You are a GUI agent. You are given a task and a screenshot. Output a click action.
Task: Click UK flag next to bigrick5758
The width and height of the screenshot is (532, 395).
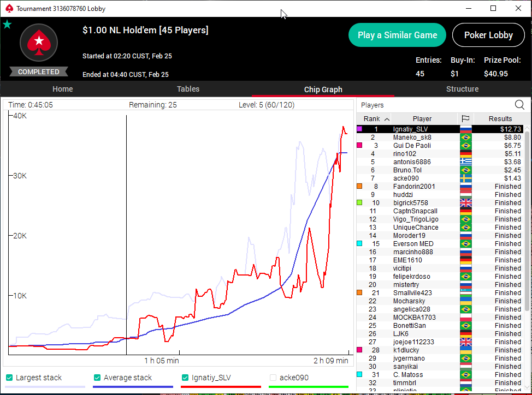point(465,202)
